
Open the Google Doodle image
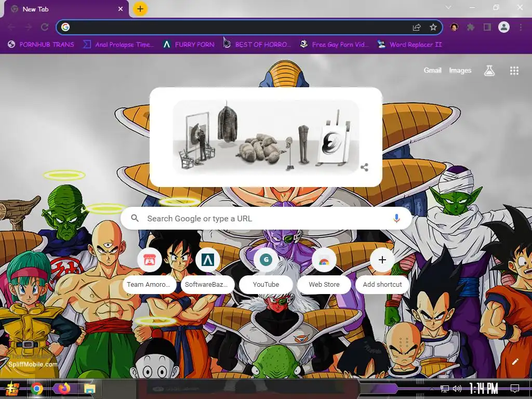pos(266,137)
